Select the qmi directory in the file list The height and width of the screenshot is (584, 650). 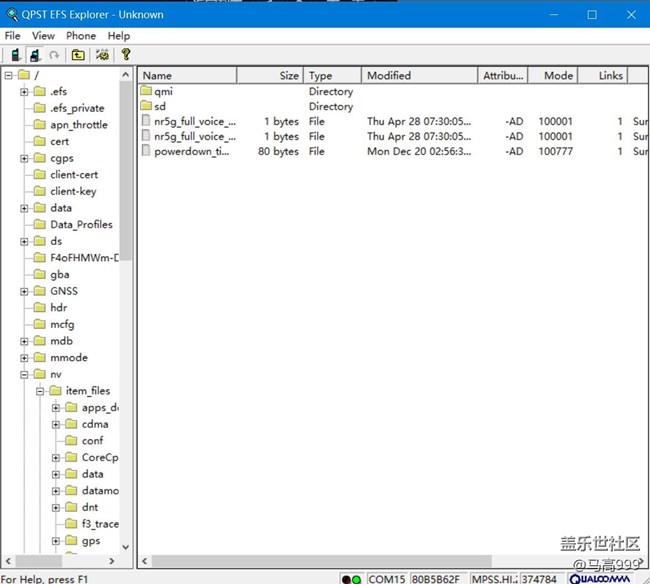pos(163,91)
